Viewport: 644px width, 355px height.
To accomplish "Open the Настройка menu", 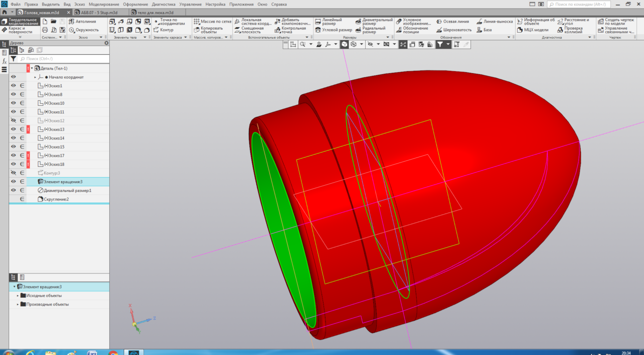I will (x=215, y=4).
